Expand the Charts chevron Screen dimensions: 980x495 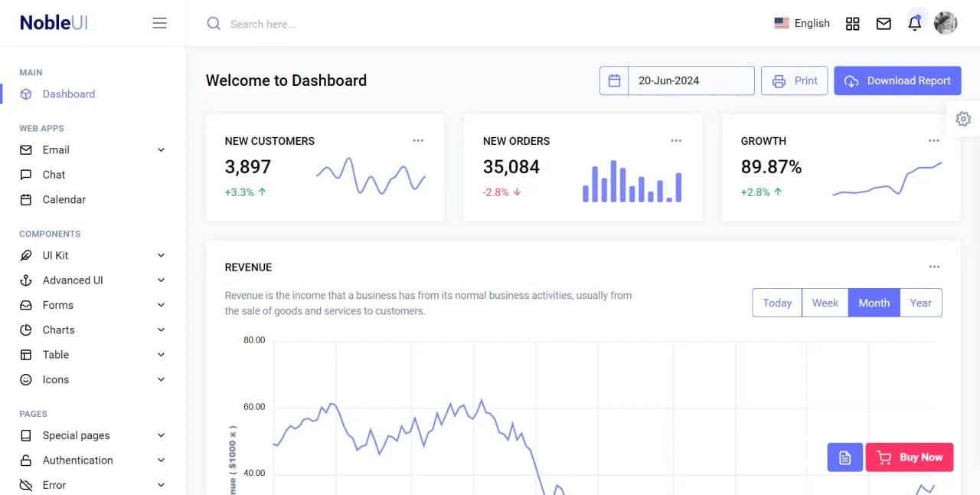coord(161,330)
